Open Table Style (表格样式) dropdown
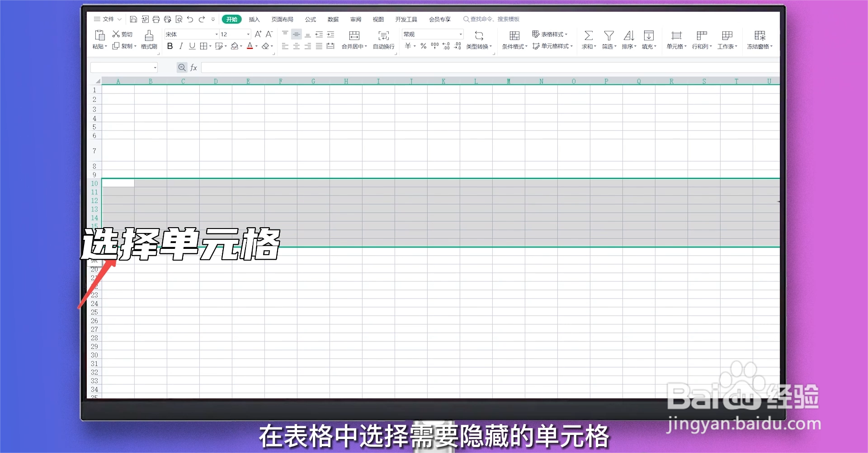 pyautogui.click(x=550, y=34)
